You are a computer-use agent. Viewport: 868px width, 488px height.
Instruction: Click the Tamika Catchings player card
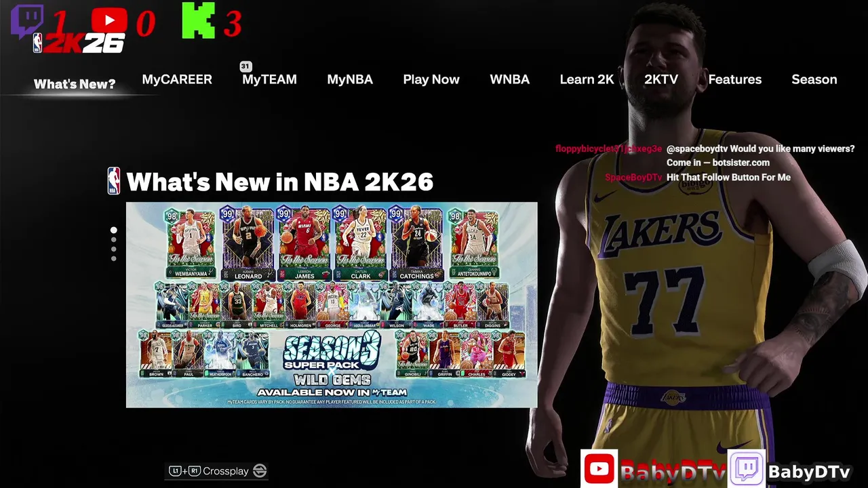click(x=416, y=244)
